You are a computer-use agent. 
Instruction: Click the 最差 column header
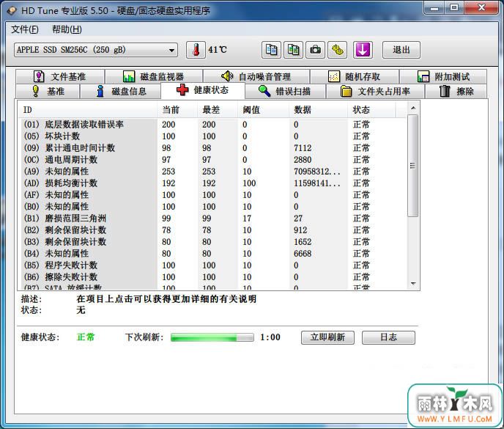pos(218,110)
